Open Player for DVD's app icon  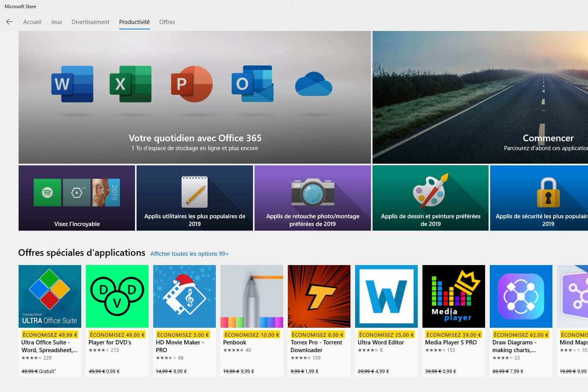pyautogui.click(x=117, y=296)
